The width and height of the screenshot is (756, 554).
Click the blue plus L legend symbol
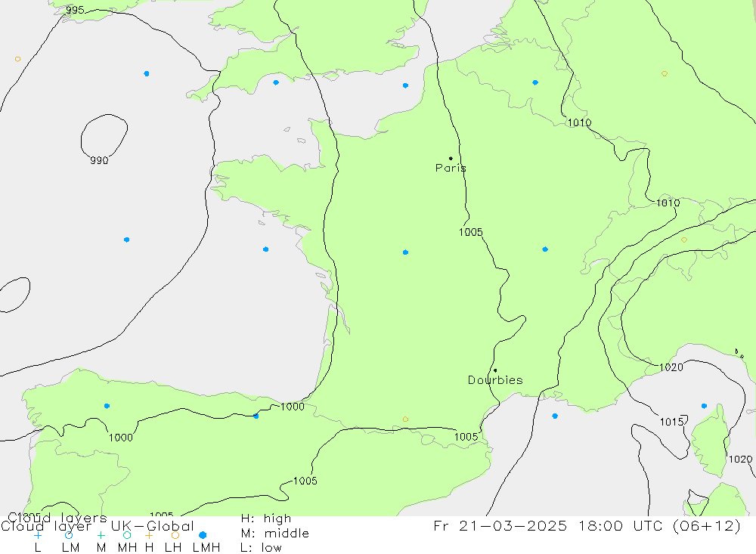click(x=38, y=535)
